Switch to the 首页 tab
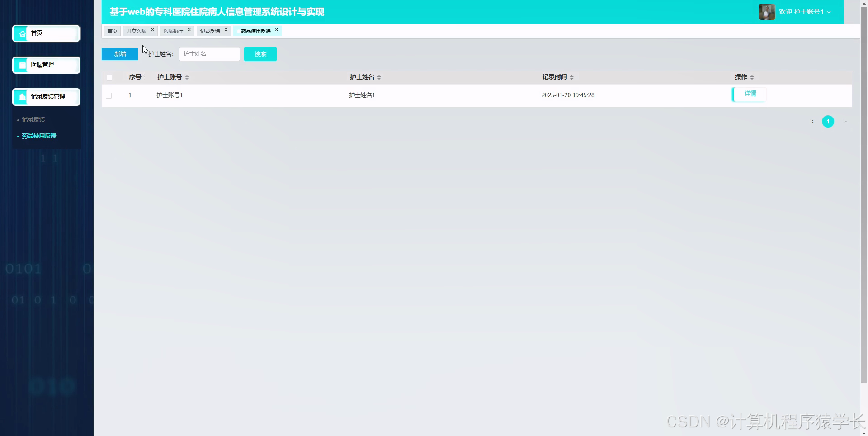This screenshot has height=436, width=868. pos(112,31)
